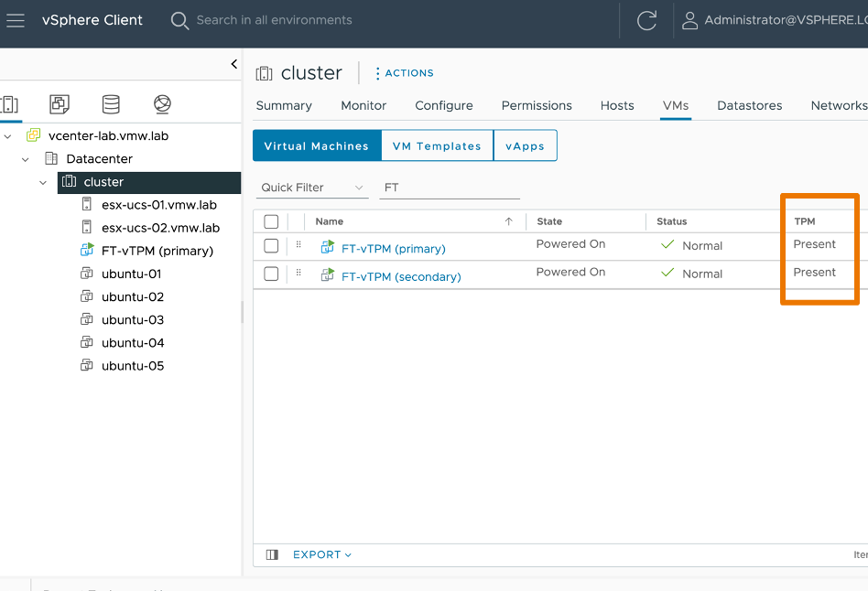
Task: Collapse the Datacenter tree node
Action: point(27,159)
